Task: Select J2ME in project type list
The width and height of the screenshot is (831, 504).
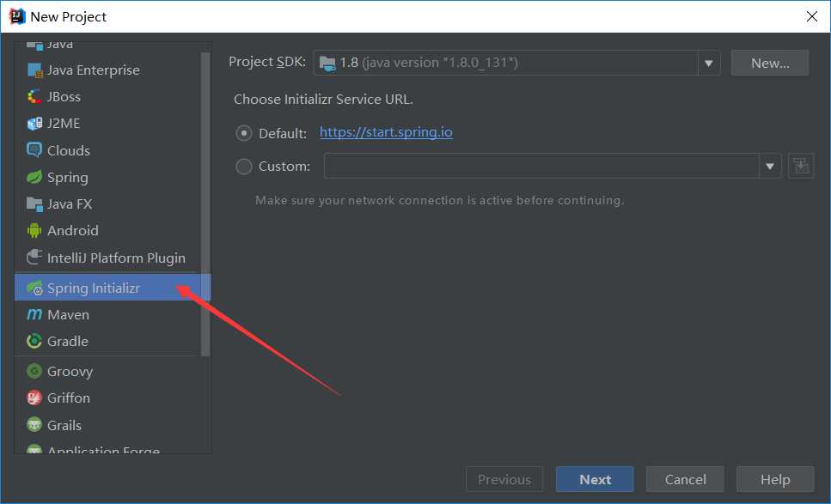Action: pyautogui.click(x=108, y=124)
